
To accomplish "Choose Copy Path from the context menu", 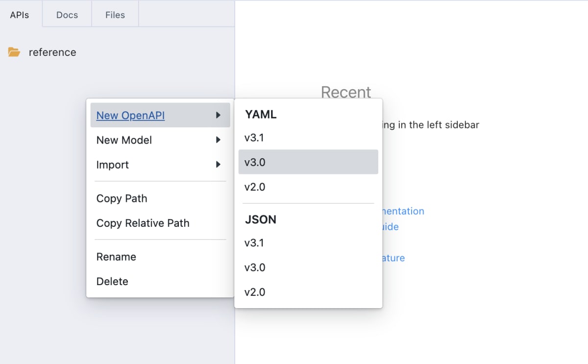I will [x=122, y=198].
